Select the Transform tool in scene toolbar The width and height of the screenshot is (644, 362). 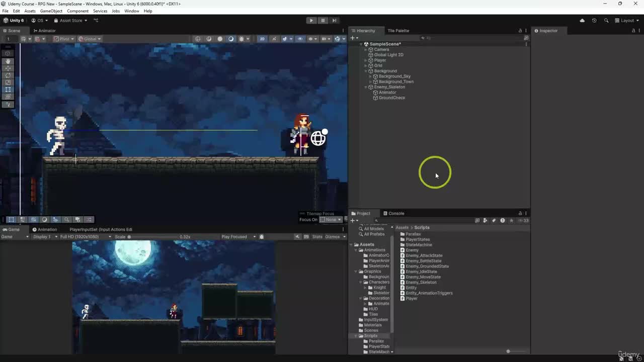coord(8,96)
